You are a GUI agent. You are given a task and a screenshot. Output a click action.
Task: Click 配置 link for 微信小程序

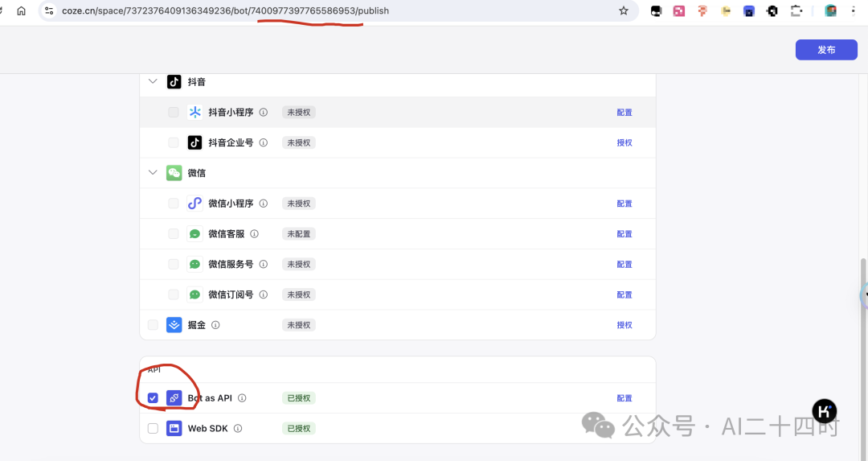click(624, 204)
